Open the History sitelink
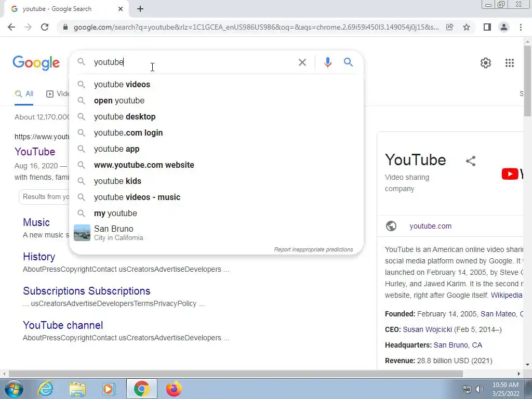Viewport: 532px width, 399px height. coord(39,257)
